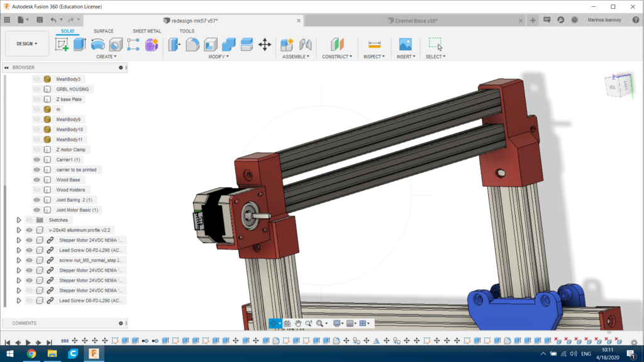Show the GRBL HOUSING body
Screen dimensions: 644x362
pos(36,89)
